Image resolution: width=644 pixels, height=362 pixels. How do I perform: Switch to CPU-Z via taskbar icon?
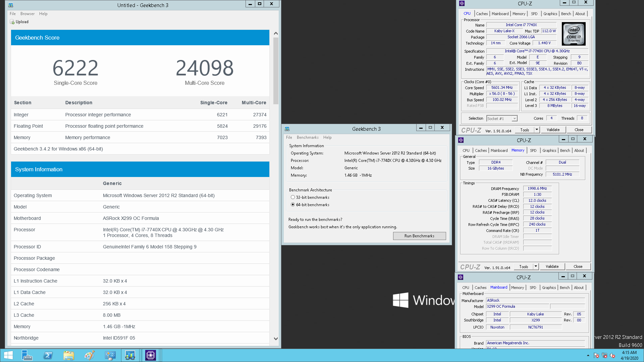click(151, 355)
